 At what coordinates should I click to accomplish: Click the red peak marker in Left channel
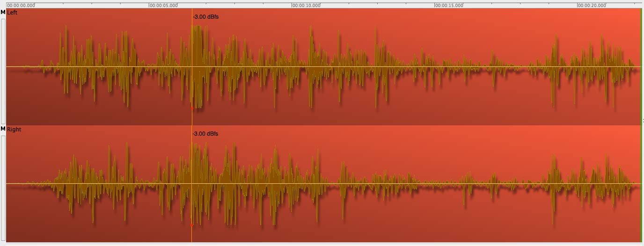pyautogui.click(x=192, y=108)
